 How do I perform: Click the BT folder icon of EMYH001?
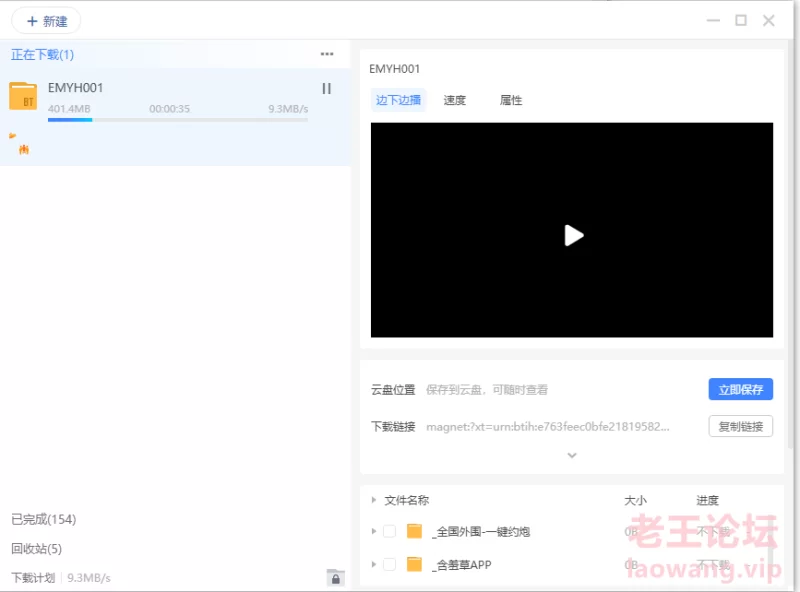click(23, 96)
